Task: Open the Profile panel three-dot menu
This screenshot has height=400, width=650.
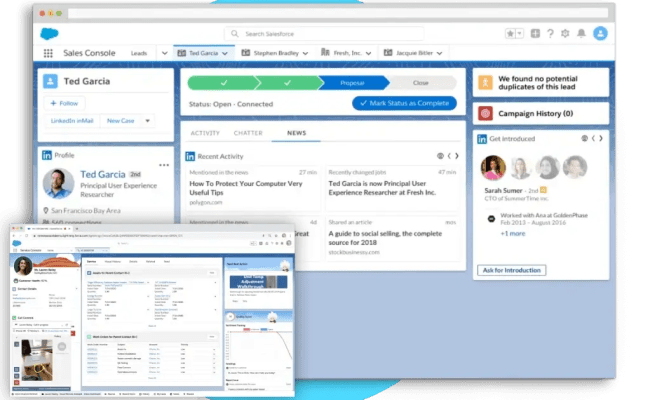Action: (164, 165)
